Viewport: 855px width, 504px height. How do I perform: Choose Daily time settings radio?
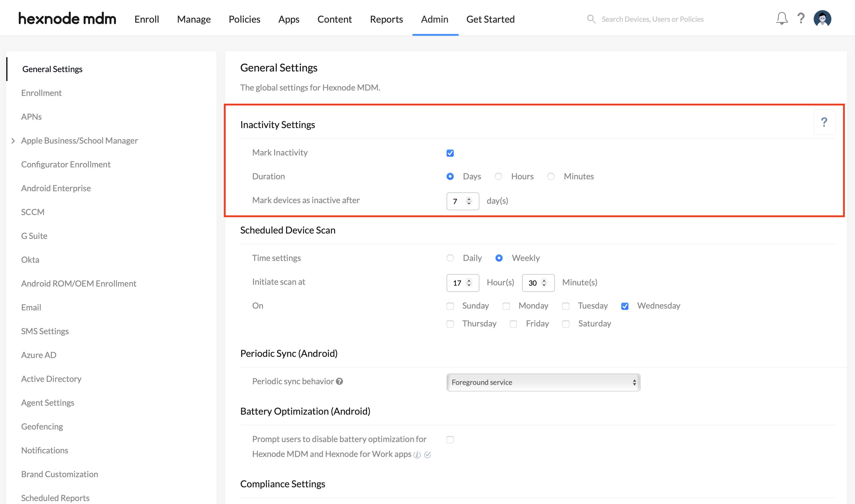click(450, 258)
